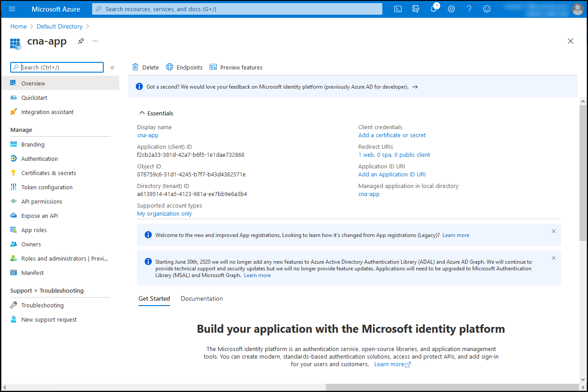Click the Branding icon

tap(13, 144)
